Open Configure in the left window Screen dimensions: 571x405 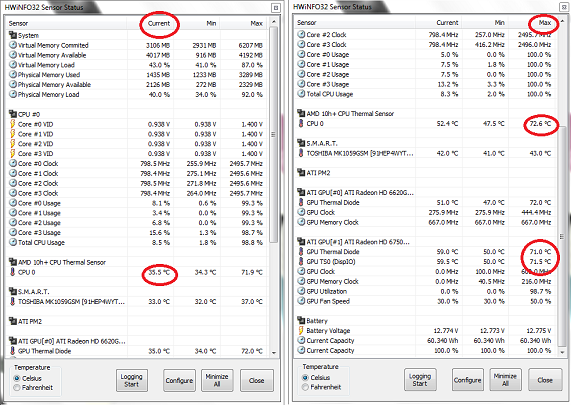(179, 380)
